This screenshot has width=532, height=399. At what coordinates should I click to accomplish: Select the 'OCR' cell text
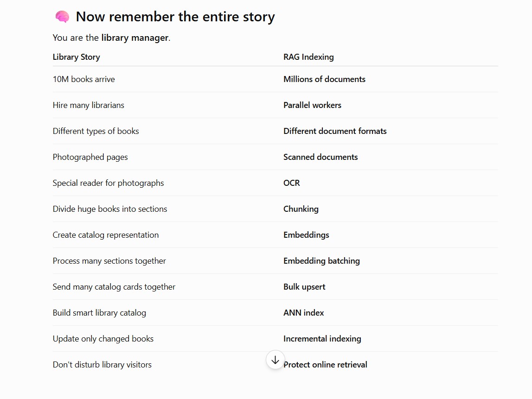291,183
